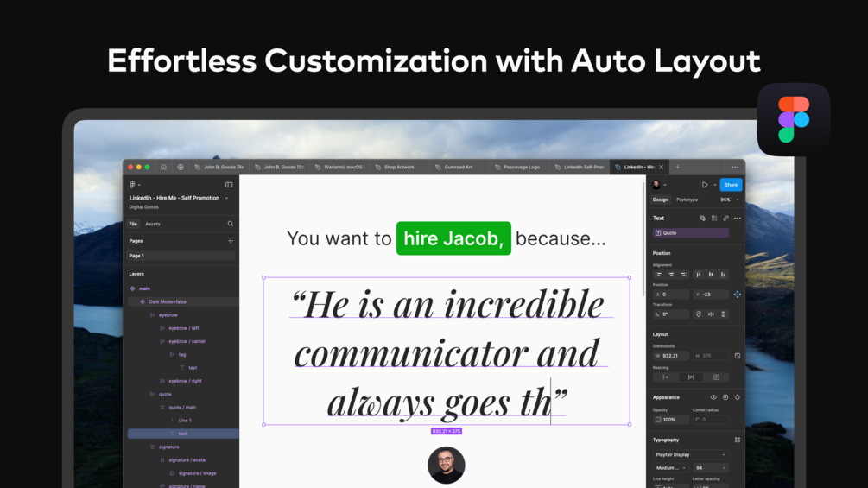Align text layer to top
Screen dimensions: 868x488
click(698, 275)
